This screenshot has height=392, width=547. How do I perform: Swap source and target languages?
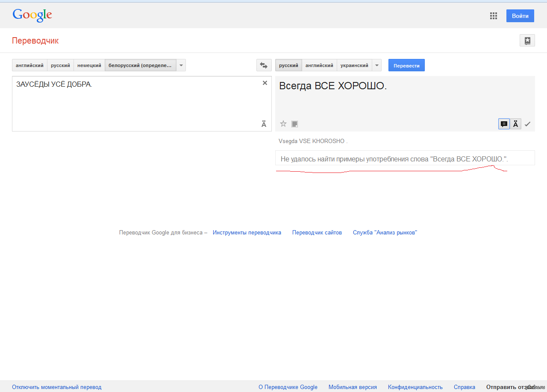tap(264, 65)
